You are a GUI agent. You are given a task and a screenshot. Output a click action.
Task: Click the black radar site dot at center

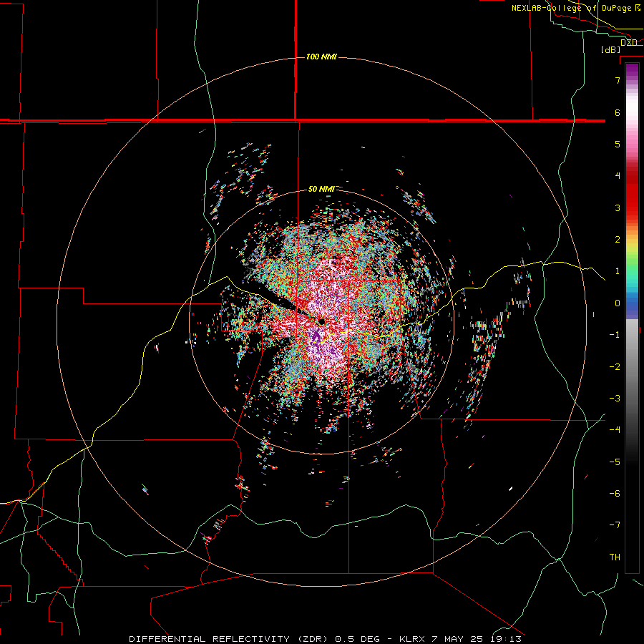pos(321,321)
